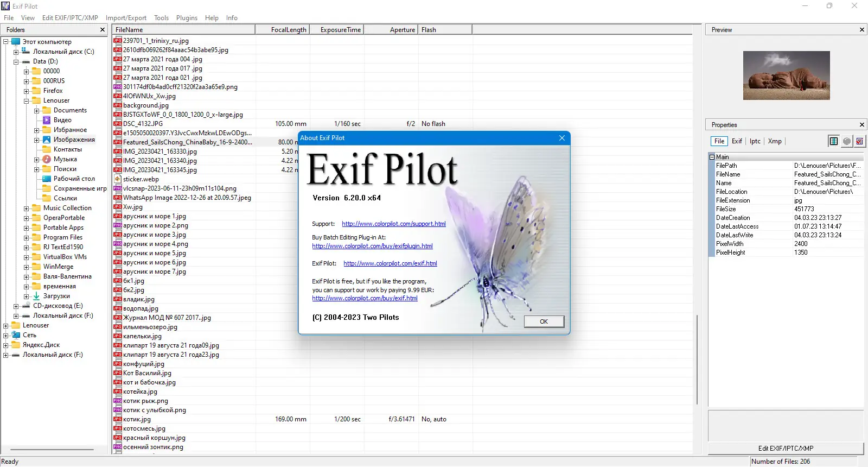Click the Рабочий стол desktop icon
The width and height of the screenshot is (868, 467).
click(x=47, y=179)
